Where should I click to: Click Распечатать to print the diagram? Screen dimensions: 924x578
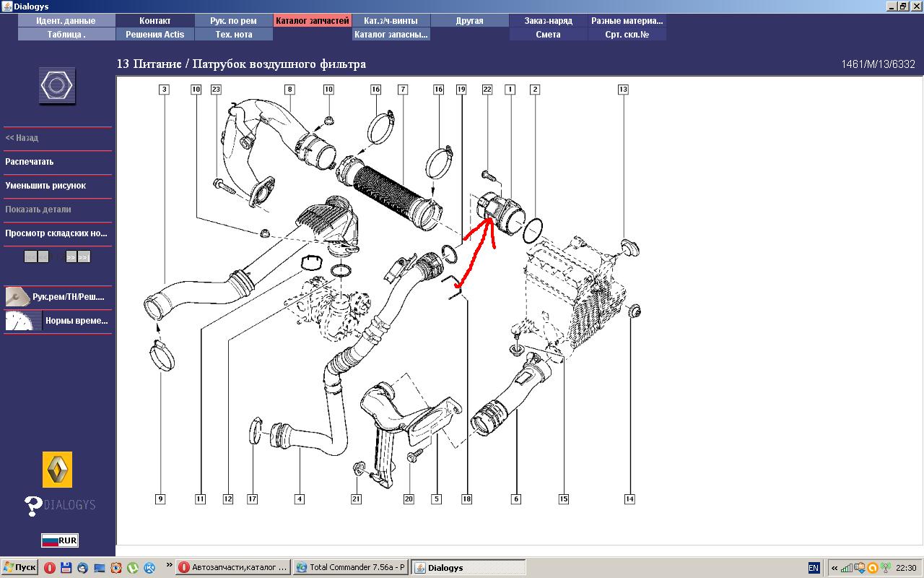(x=30, y=162)
